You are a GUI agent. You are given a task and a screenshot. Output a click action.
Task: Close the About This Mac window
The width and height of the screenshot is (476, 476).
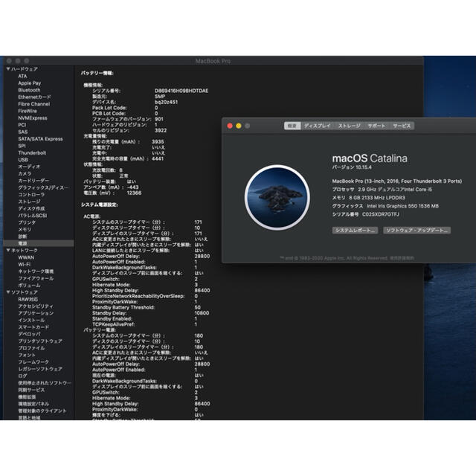tap(230, 126)
